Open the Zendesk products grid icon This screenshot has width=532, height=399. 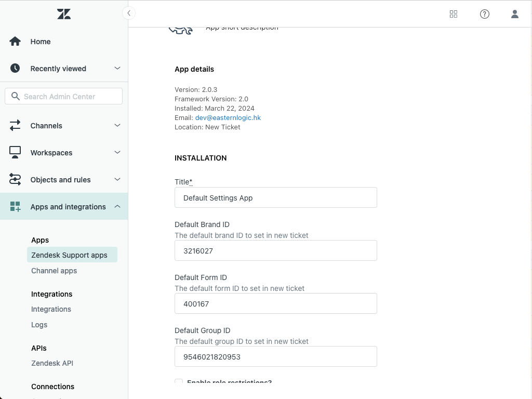tap(454, 14)
